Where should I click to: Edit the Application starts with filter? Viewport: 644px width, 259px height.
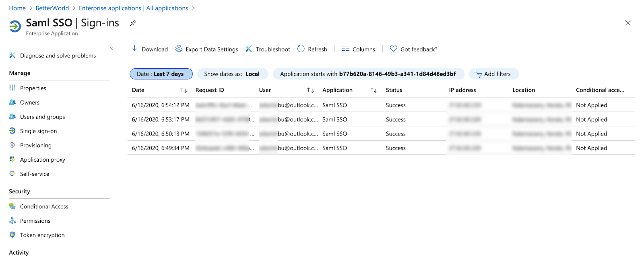click(368, 74)
